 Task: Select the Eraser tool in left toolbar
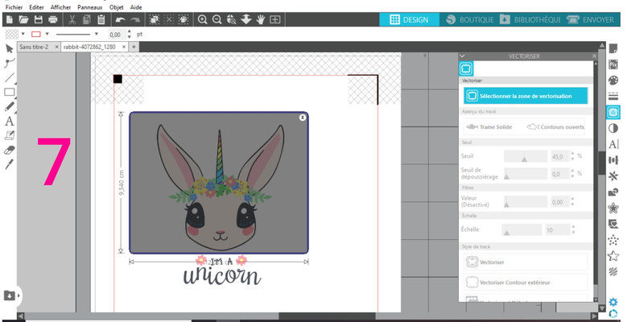click(10, 150)
